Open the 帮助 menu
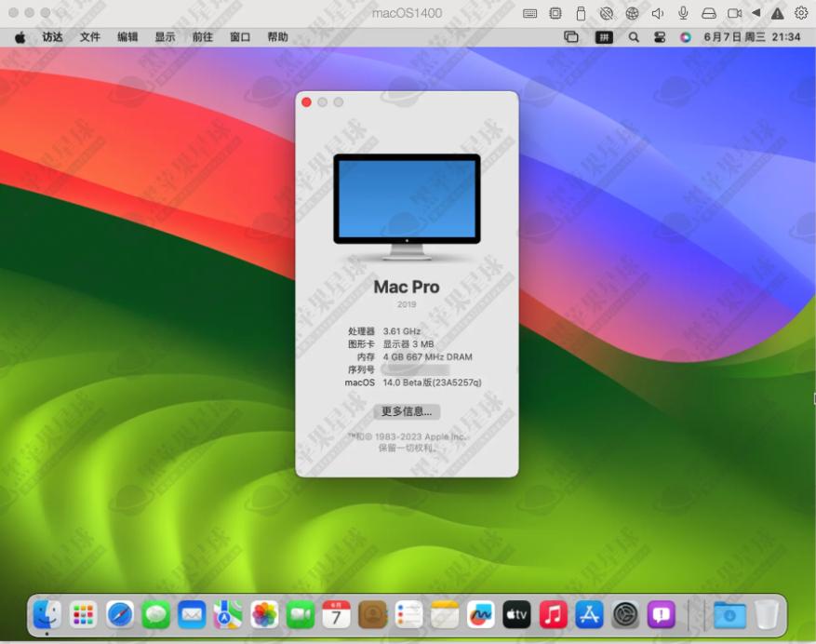The height and width of the screenshot is (644, 816). [277, 37]
